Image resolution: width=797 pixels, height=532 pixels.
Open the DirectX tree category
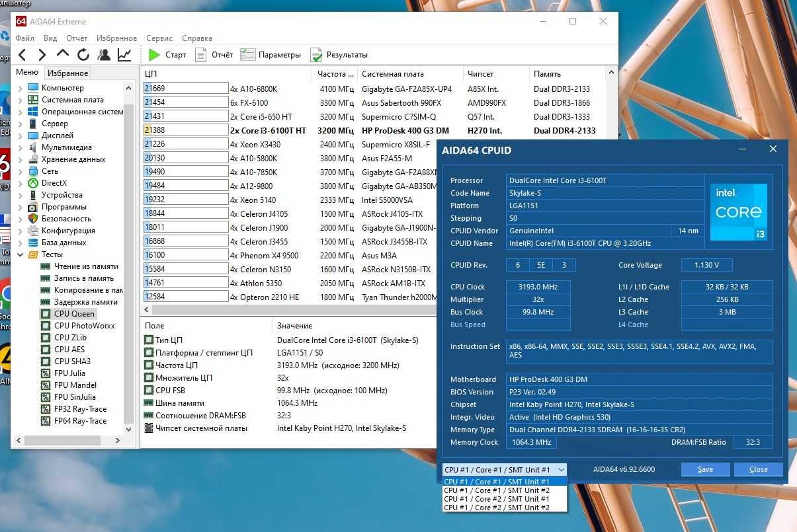click(47, 183)
